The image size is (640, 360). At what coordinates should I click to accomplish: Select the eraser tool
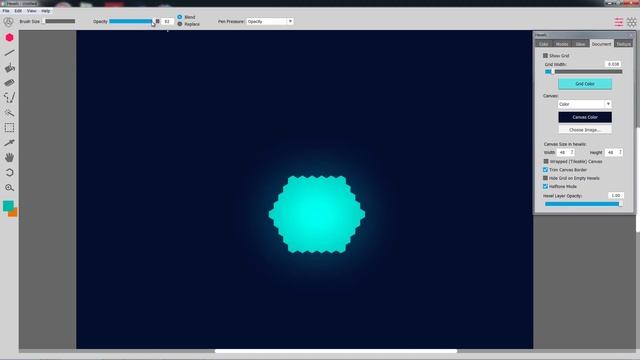point(9,83)
